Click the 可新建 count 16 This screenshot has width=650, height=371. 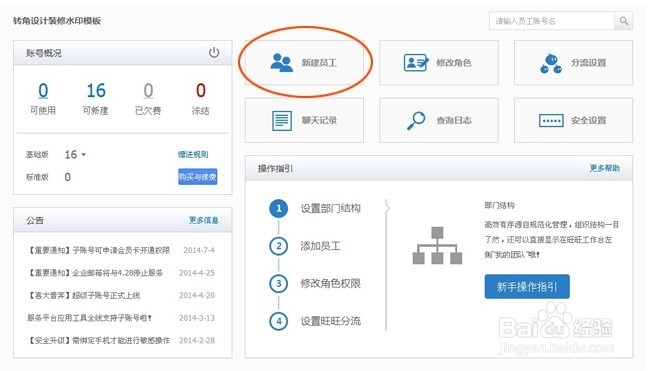pyautogui.click(x=96, y=90)
